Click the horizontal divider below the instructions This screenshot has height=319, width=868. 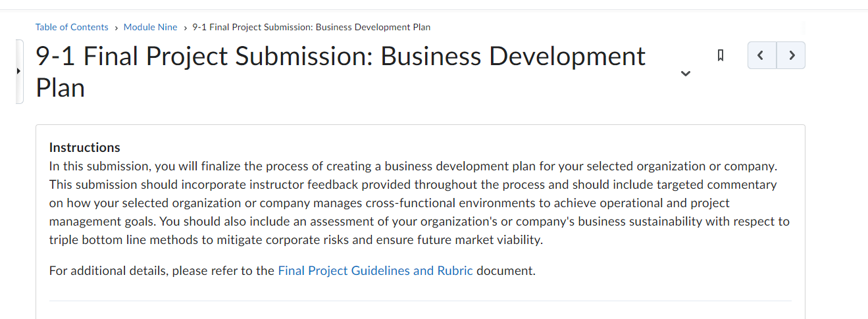421,301
